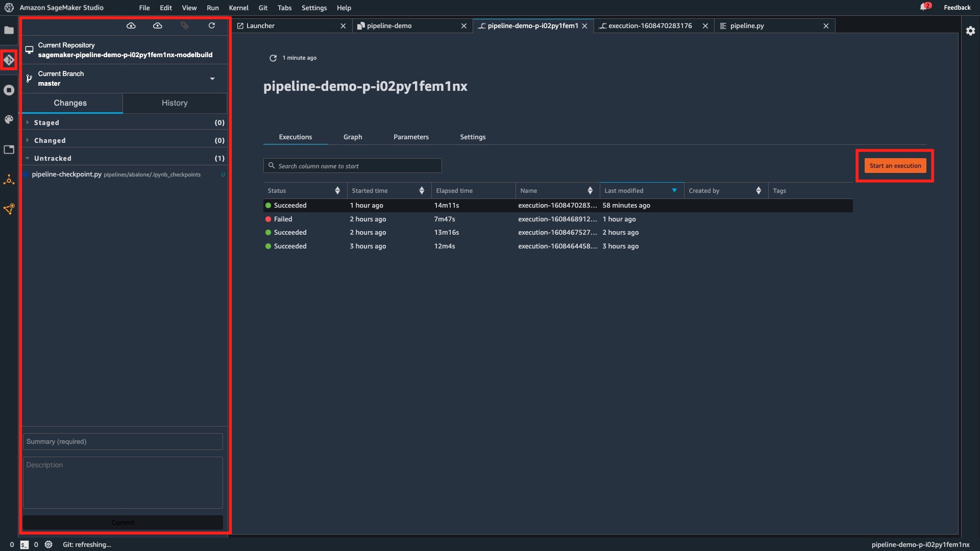Open the settings gear on the right
Screen dimensions: 980x551
pos(971,31)
